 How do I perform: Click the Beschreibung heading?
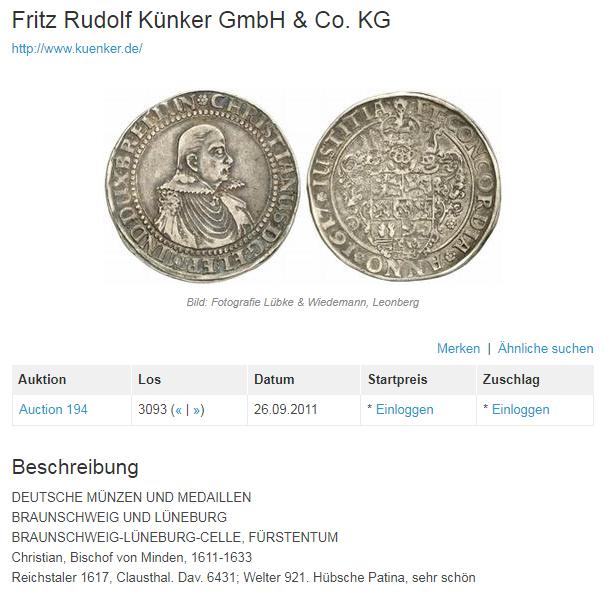(75, 467)
